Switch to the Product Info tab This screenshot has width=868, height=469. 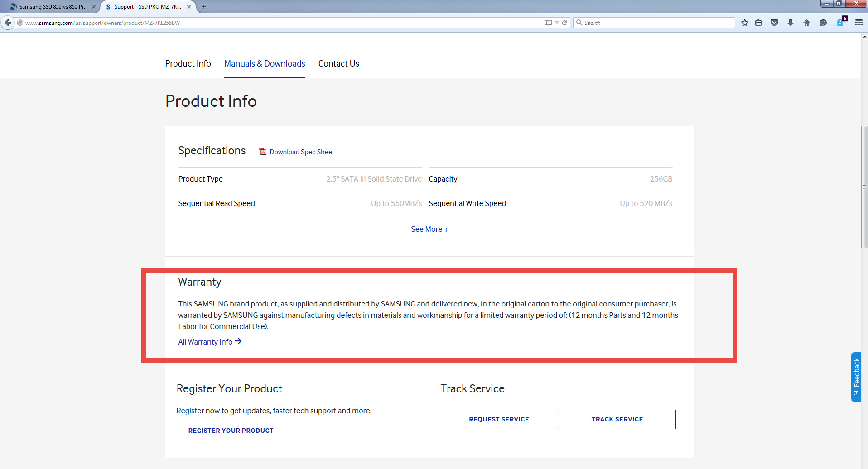(188, 64)
